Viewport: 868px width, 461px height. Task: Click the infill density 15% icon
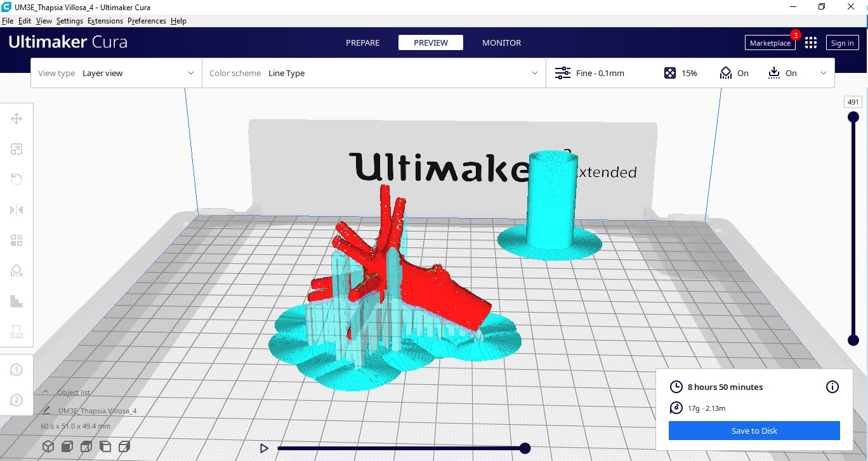[670, 73]
